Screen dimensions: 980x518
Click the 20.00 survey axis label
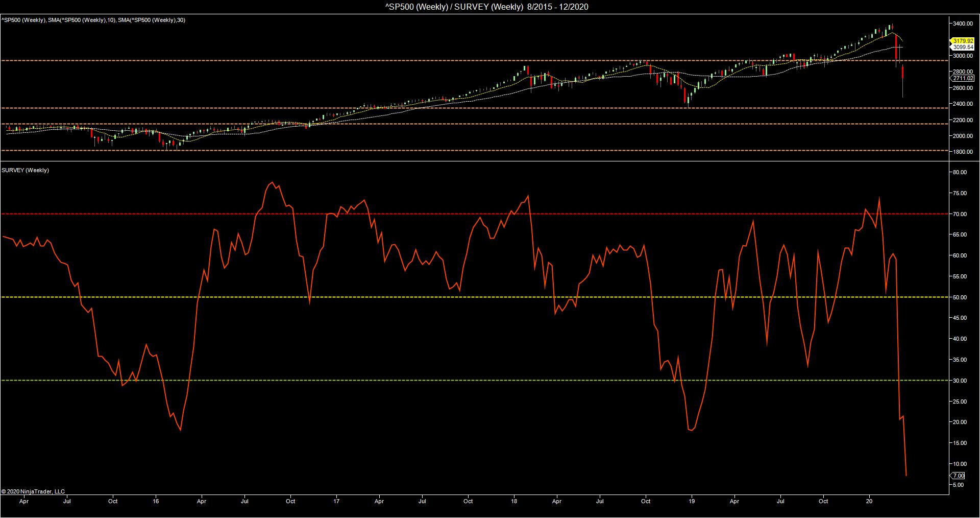pyautogui.click(x=960, y=422)
